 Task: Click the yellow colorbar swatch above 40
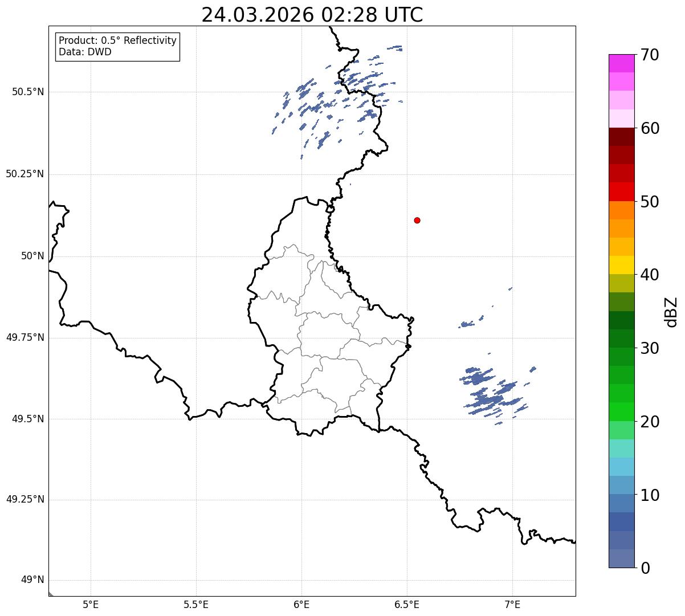pos(622,265)
